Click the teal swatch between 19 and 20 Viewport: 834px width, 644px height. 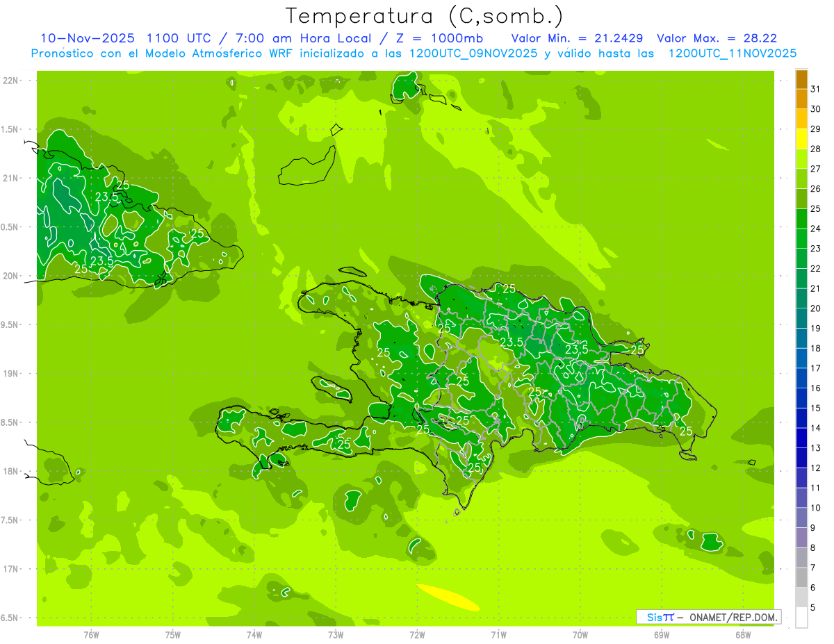pyautogui.click(x=801, y=318)
